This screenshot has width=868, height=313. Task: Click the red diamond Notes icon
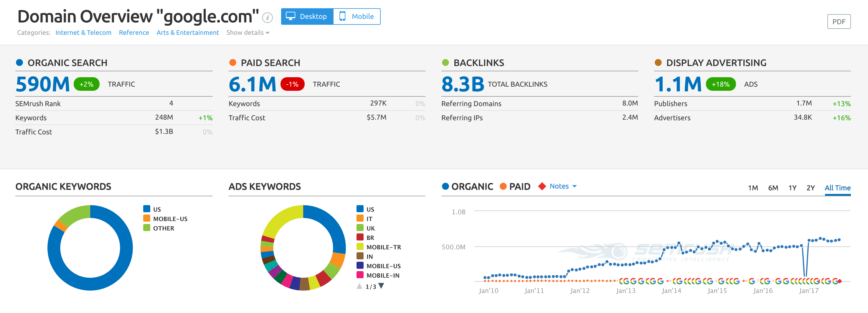[542, 186]
